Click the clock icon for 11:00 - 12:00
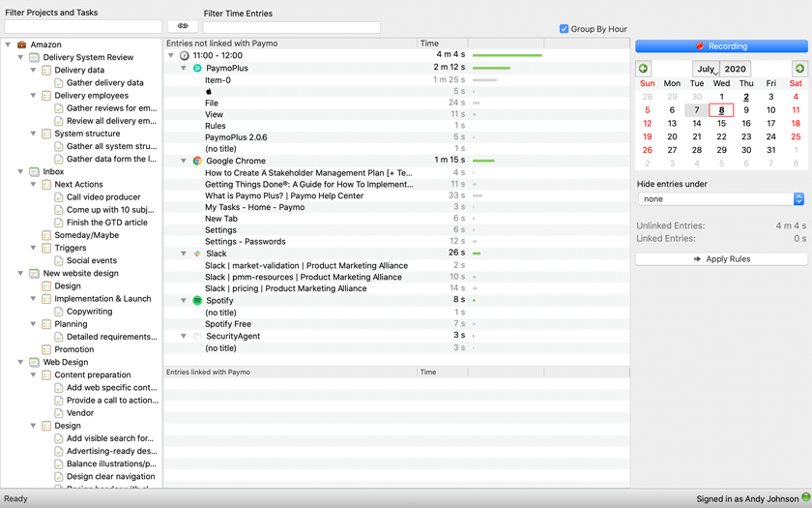 point(185,55)
